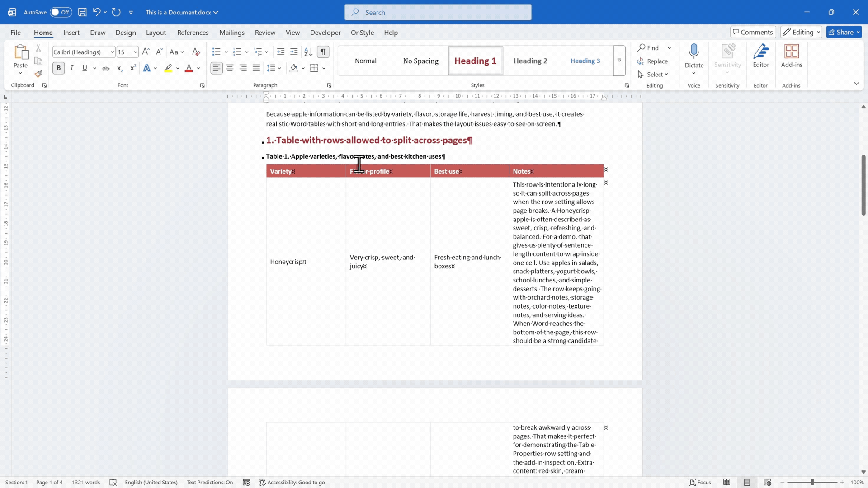This screenshot has height=488, width=868.
Task: Apply the Heading 2 style
Action: [530, 61]
